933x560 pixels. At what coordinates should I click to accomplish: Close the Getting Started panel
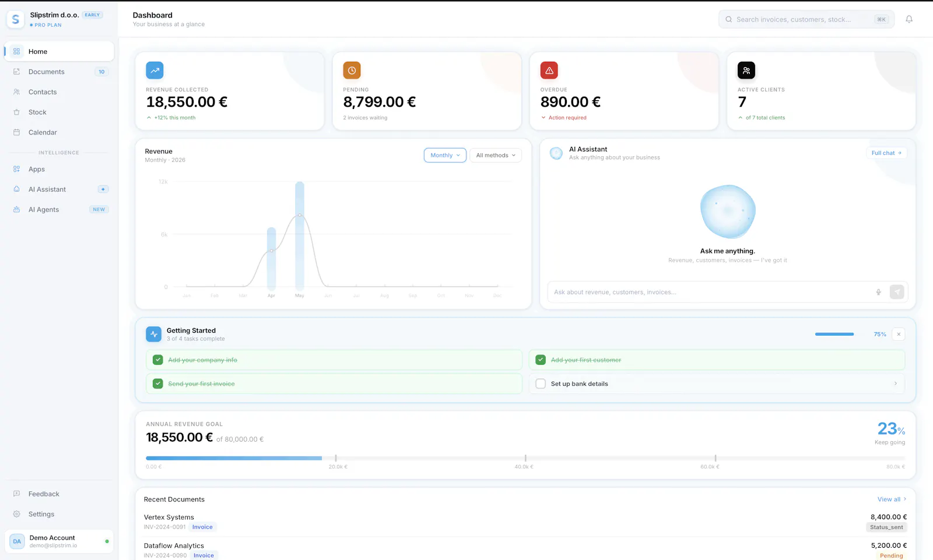coord(899,334)
